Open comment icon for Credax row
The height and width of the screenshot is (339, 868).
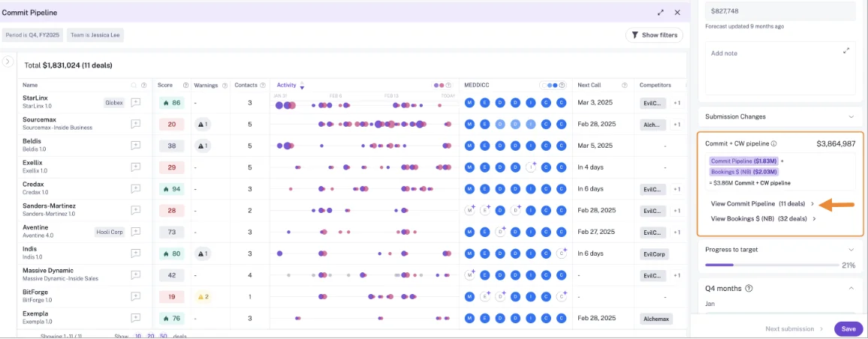135,188
